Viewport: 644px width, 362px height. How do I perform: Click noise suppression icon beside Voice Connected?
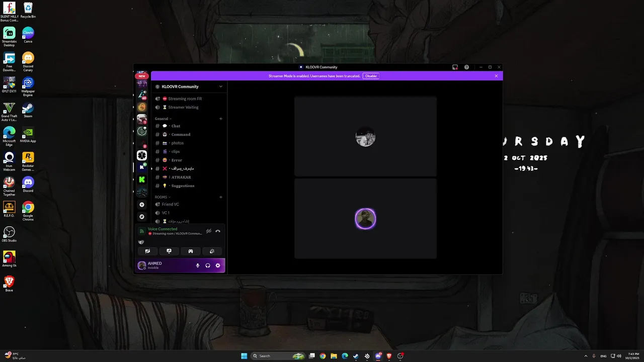(x=209, y=231)
